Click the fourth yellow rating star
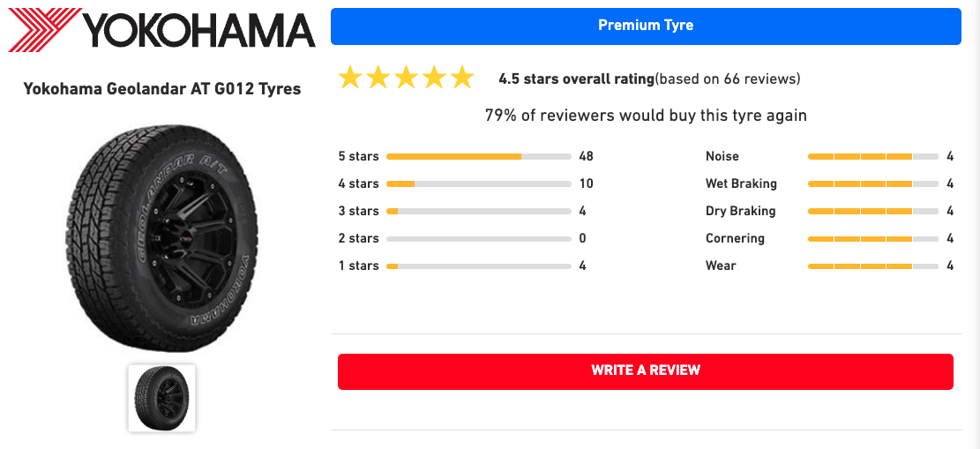Image resolution: width=980 pixels, height=449 pixels. 434,79
